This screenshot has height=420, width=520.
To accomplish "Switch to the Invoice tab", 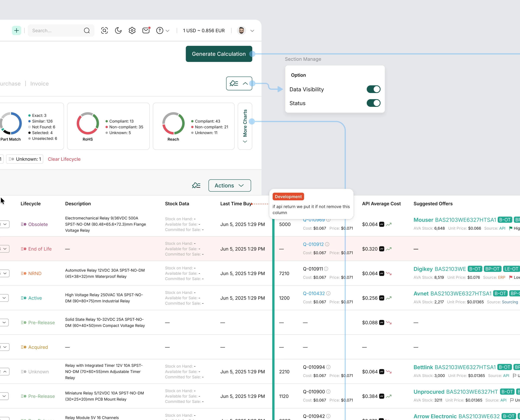I will pyautogui.click(x=39, y=84).
